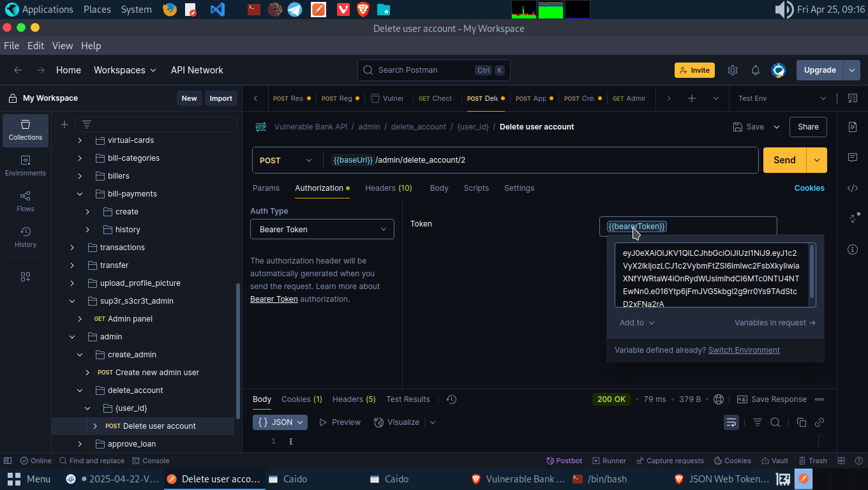Viewport: 868px width, 490px height.
Task: Open the Telegram icon in top panel
Action: 295,10
